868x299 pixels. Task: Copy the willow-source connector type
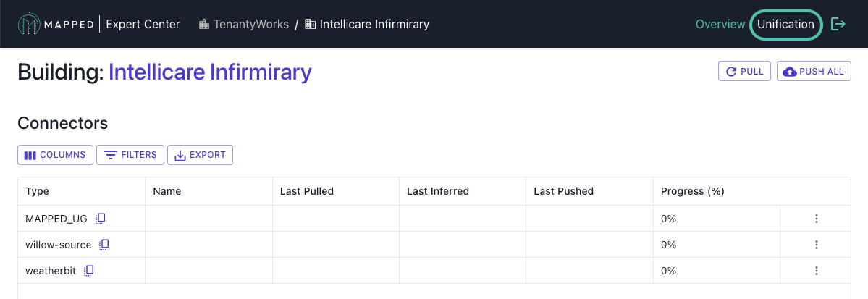(x=104, y=244)
